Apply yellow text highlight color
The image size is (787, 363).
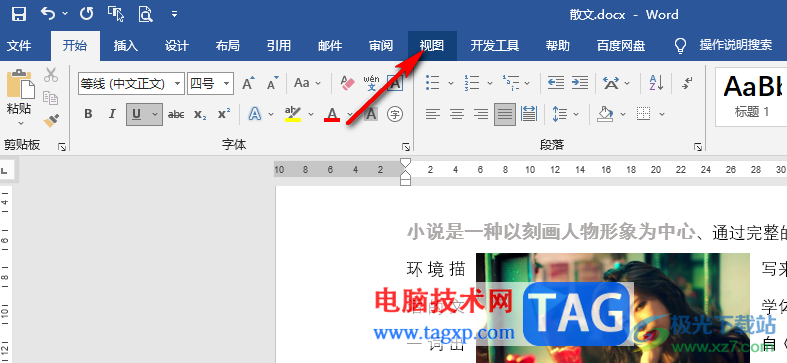[x=293, y=114]
